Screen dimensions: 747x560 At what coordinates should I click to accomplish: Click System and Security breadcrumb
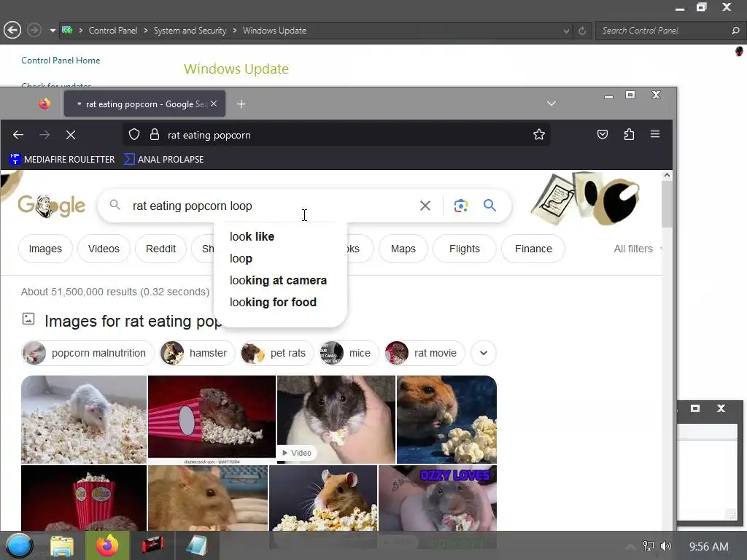[x=190, y=31]
